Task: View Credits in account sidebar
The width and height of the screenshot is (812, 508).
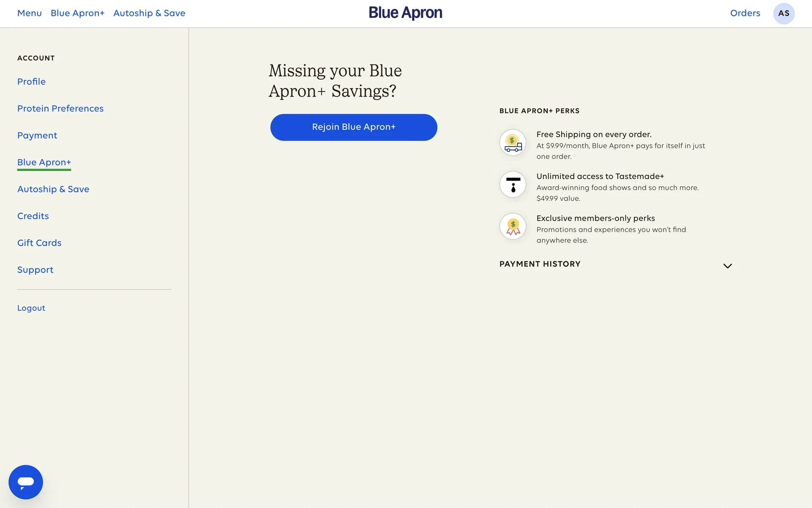Action: (x=33, y=216)
